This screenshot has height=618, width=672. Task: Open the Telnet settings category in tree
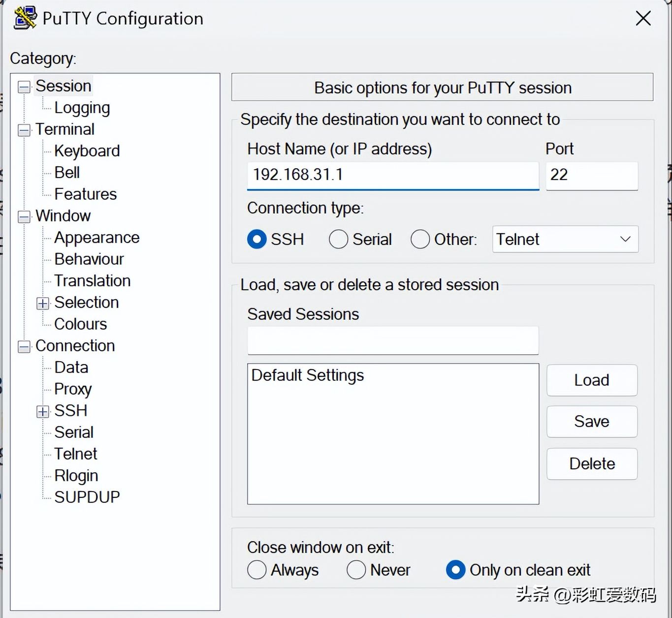pyautogui.click(x=76, y=454)
